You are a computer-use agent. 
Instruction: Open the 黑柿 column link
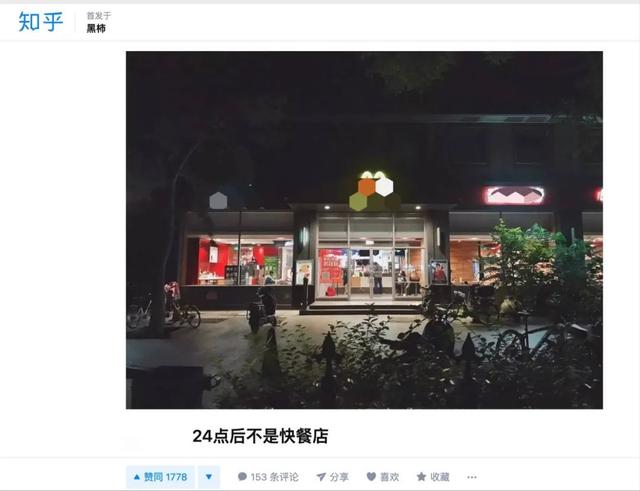click(96, 28)
